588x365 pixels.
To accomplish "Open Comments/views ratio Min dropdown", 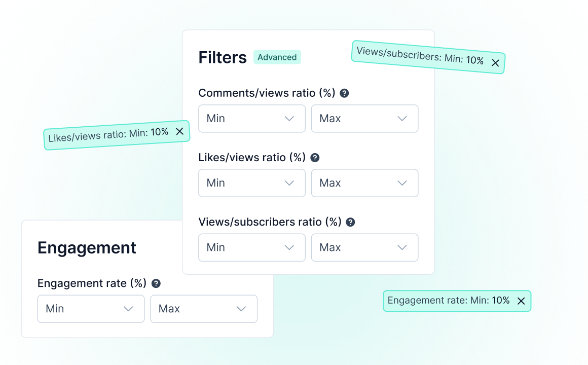I will coord(252,119).
